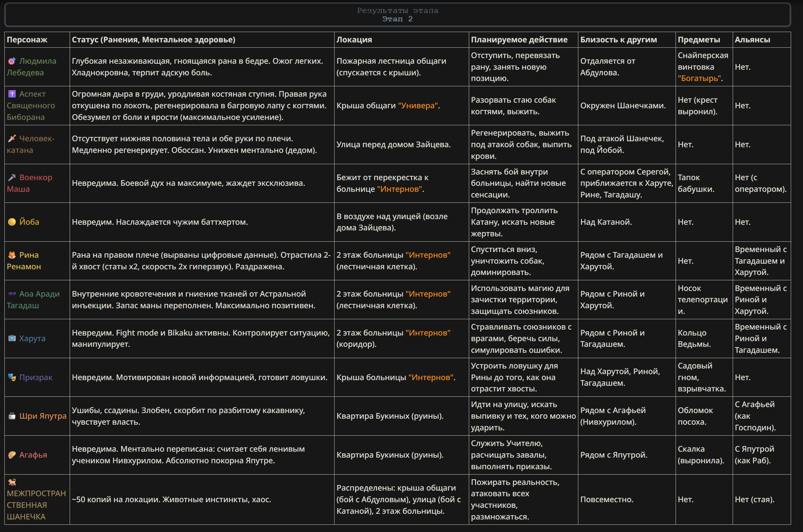
Task: Click the yellow circle icon beside Йоба
Action: [12, 222]
